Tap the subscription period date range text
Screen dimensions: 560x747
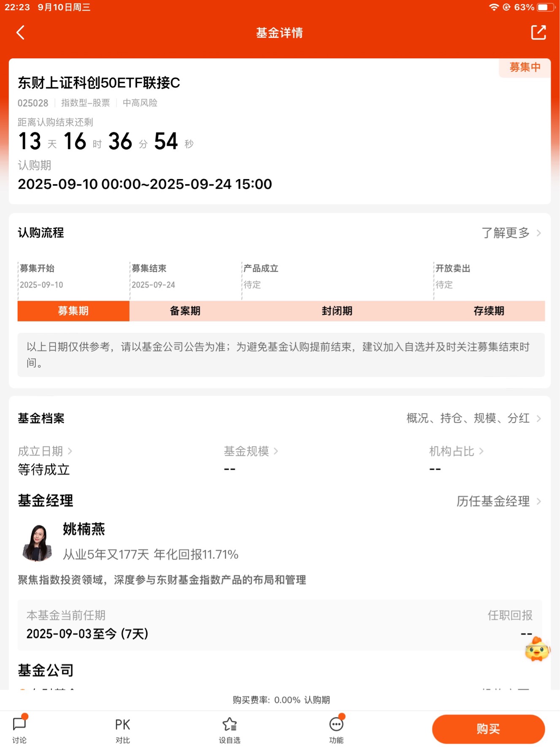[x=145, y=184]
